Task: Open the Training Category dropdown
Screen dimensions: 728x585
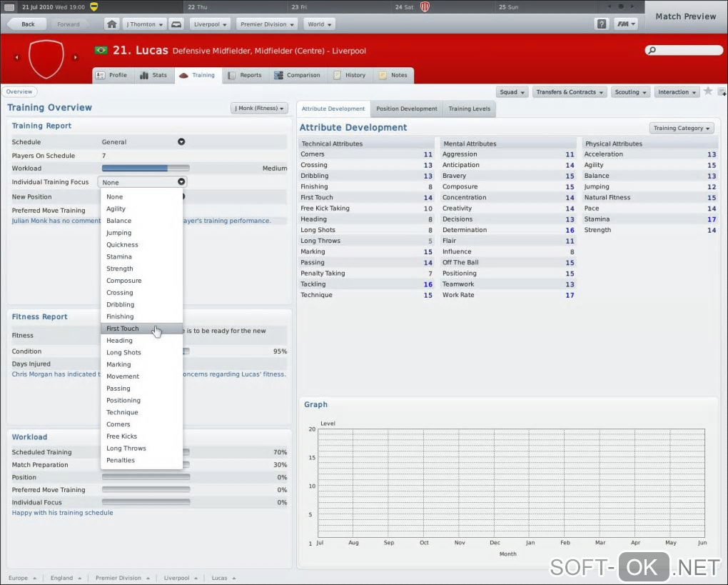Action: point(682,129)
